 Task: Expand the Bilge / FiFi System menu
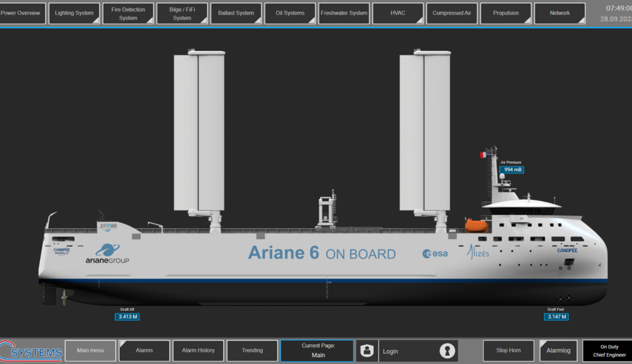[182, 13]
